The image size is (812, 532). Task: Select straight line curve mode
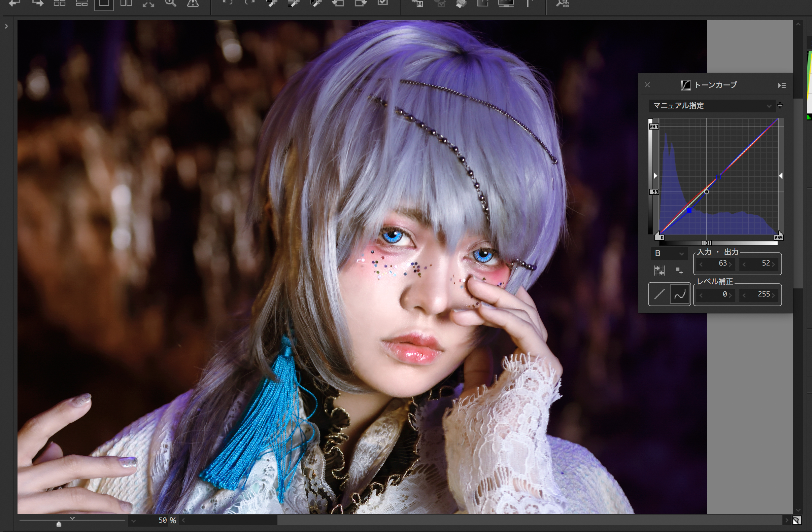[659, 294]
